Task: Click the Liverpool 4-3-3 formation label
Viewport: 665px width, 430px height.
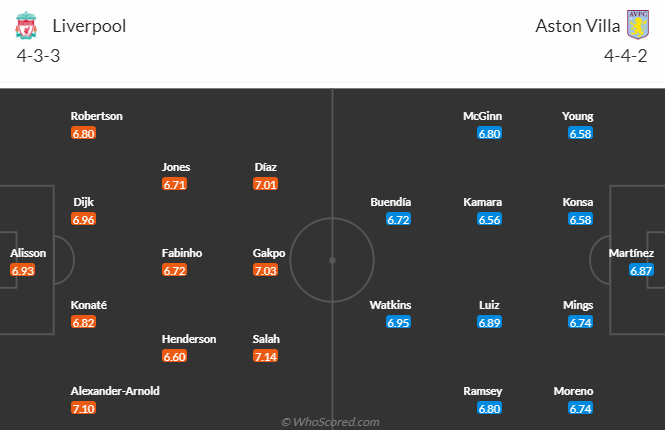Action: click(38, 56)
